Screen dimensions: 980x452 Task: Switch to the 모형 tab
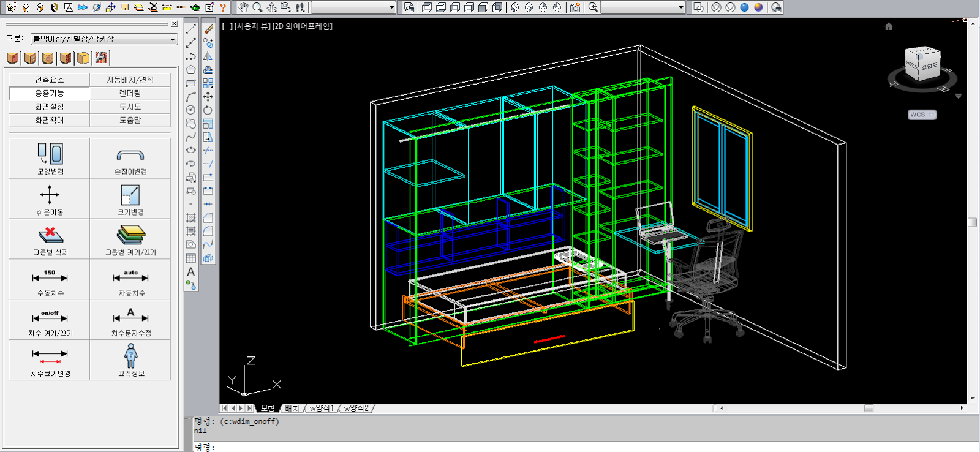[x=268, y=408]
